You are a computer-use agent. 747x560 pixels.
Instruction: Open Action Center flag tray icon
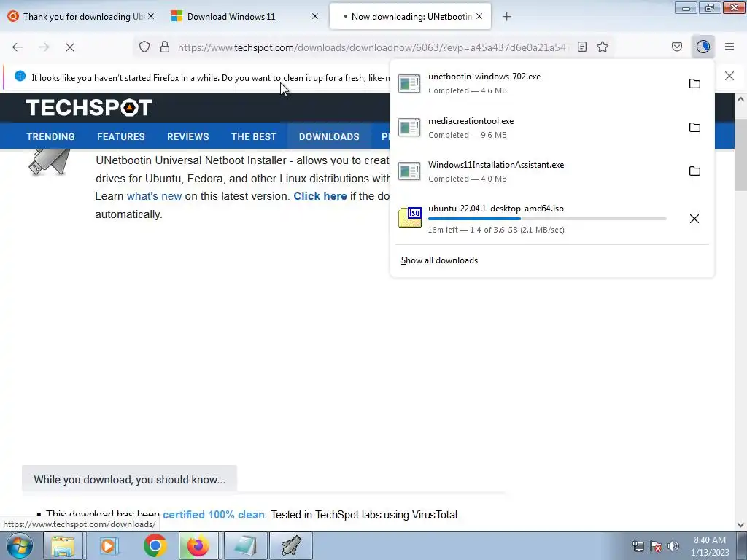coord(656,546)
